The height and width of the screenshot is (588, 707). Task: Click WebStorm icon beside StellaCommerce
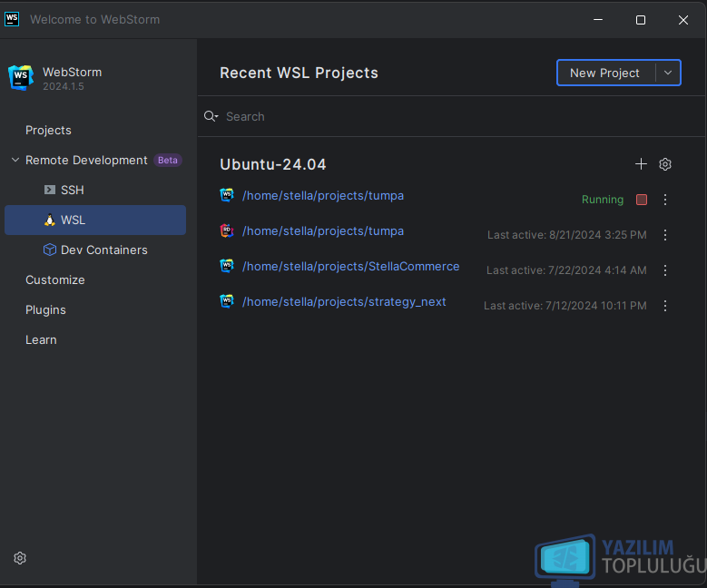(227, 266)
